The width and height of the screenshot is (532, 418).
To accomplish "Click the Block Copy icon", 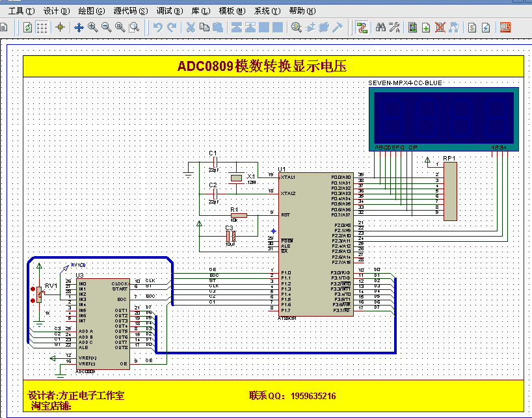I will 237,27.
